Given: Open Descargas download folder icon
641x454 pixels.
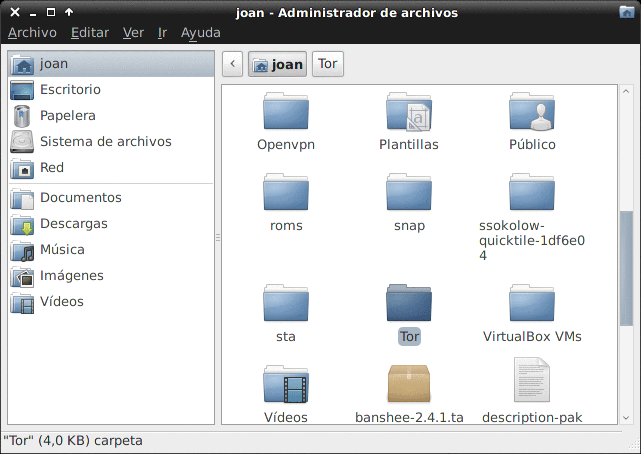Looking at the screenshot, I should pyautogui.click(x=22, y=224).
